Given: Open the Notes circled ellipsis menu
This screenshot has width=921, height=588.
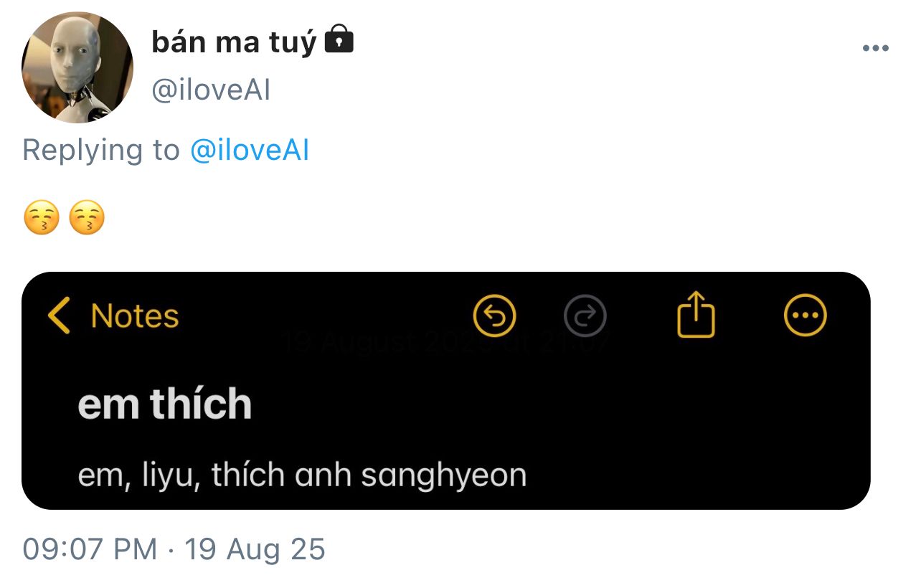Looking at the screenshot, I should click(x=805, y=316).
